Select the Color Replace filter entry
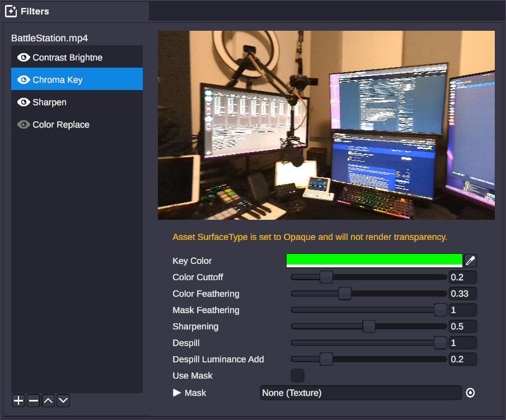 (x=61, y=125)
